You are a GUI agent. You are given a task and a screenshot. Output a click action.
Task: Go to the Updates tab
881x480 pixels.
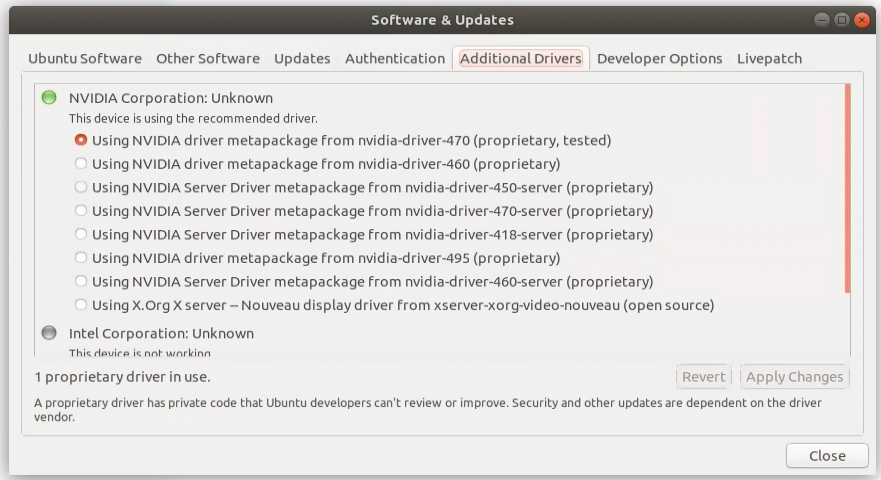tap(302, 58)
